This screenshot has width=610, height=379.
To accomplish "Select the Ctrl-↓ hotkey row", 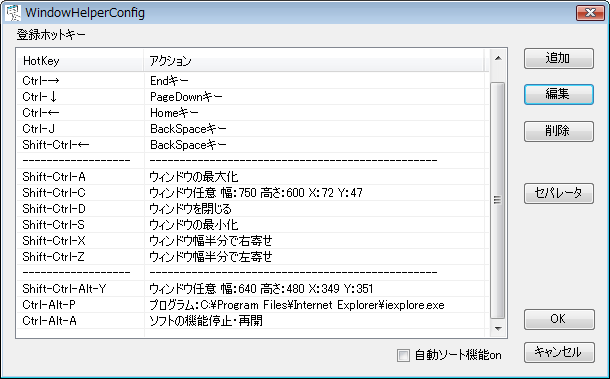I will point(252,97).
